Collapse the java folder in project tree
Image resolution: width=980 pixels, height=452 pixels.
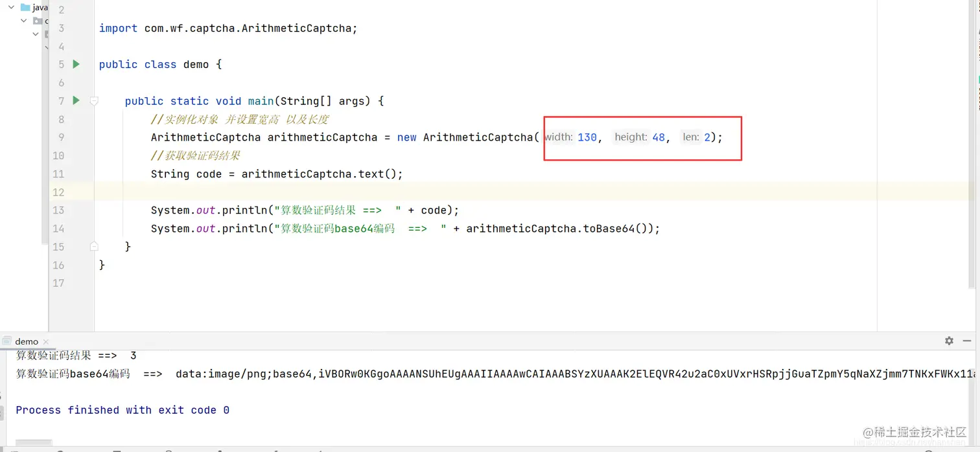pyautogui.click(x=11, y=7)
